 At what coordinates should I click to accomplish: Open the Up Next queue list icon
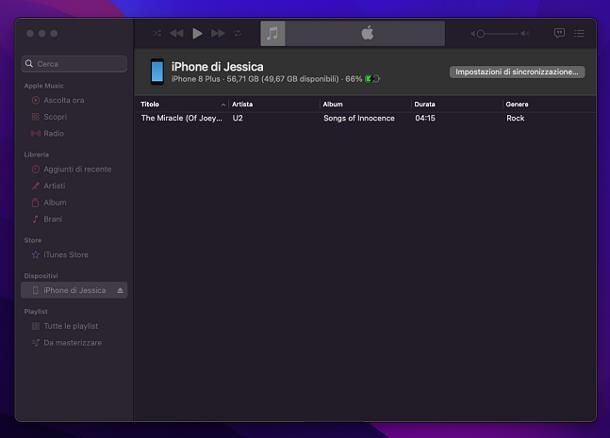579,33
